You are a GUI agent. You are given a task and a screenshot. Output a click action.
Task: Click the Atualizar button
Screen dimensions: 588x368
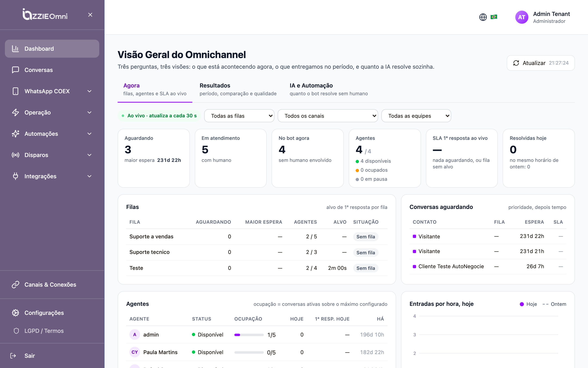pyautogui.click(x=541, y=63)
